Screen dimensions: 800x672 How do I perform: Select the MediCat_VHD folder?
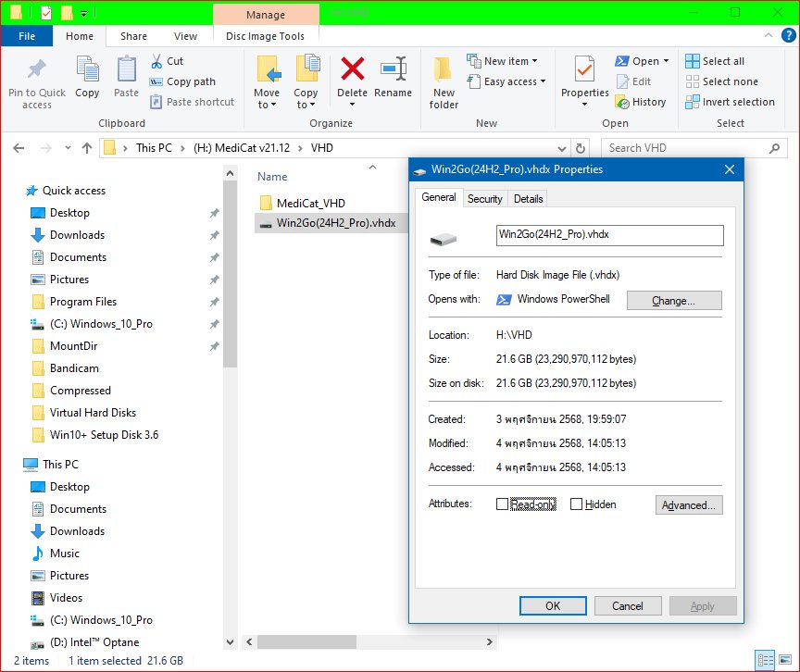pyautogui.click(x=311, y=204)
